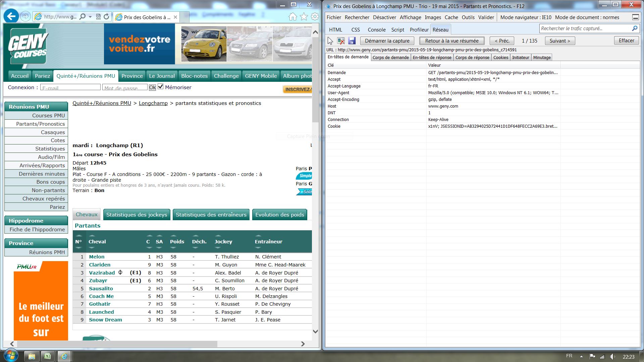Viewport: 644px width, 362px height.
Task: Refresh the page with the reload icon
Action: [106, 17]
